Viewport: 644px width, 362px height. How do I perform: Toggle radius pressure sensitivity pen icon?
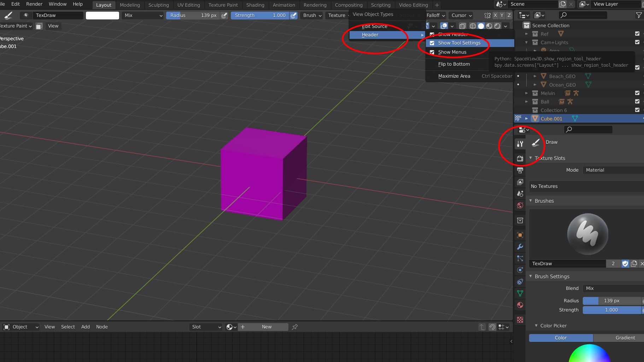coord(224,16)
